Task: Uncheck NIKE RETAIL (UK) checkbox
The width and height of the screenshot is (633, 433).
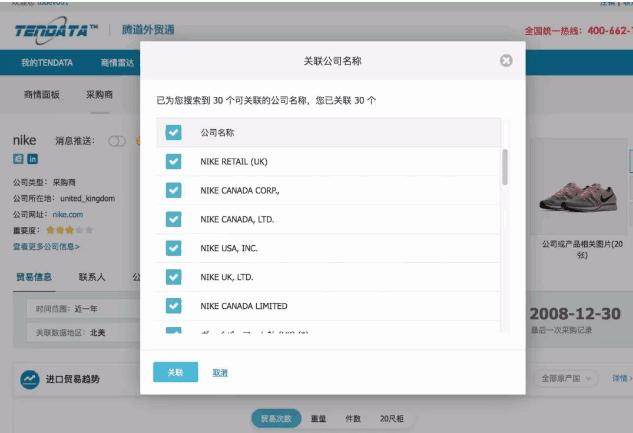Action: [x=173, y=161]
